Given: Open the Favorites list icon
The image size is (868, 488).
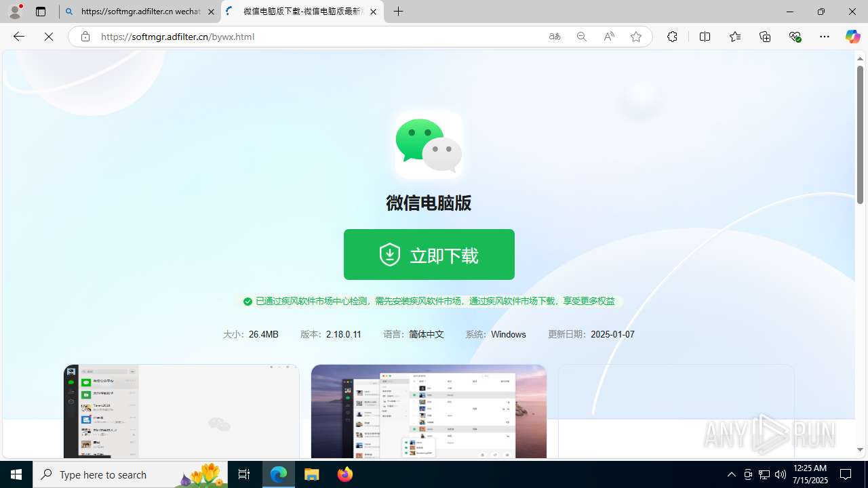Looking at the screenshot, I should [735, 37].
